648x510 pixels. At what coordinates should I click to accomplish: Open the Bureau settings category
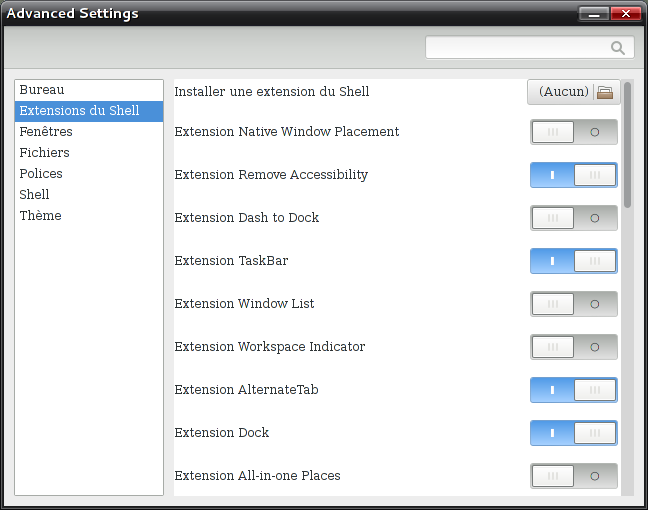[x=42, y=90]
